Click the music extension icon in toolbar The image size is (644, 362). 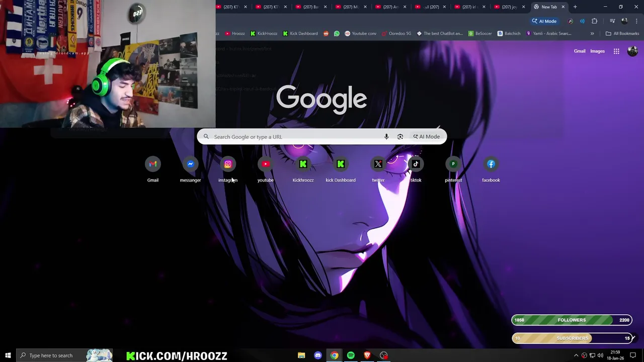pyautogui.click(x=570, y=21)
